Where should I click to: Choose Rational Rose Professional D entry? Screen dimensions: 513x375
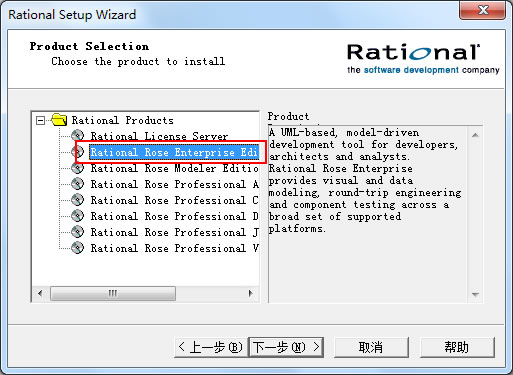pos(174,216)
